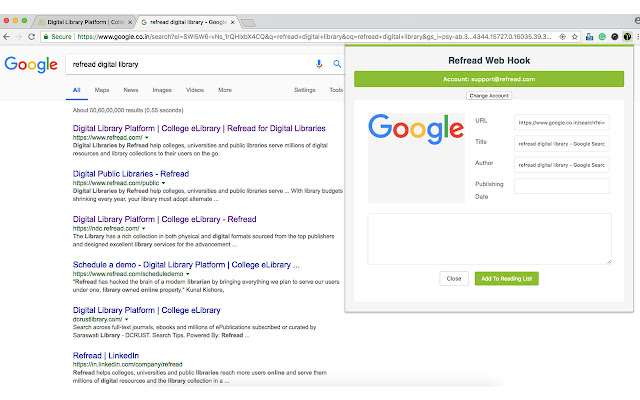The width and height of the screenshot is (640, 400).
Task: Open the green circular extension icon
Action: coord(602,37)
